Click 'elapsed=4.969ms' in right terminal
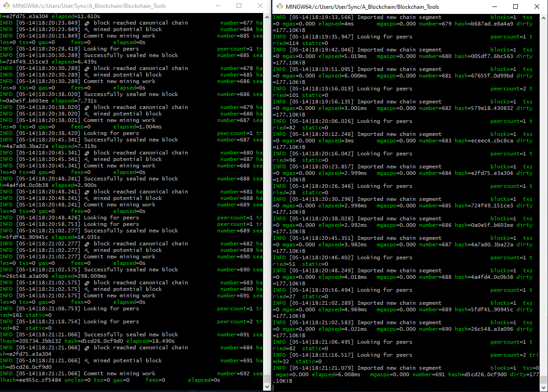548x392 pixels. coord(342,309)
